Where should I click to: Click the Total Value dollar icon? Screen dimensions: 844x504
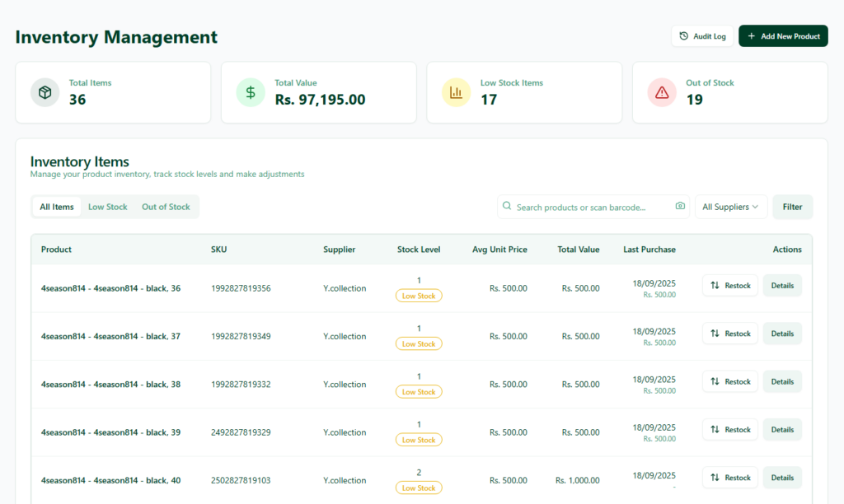[251, 92]
